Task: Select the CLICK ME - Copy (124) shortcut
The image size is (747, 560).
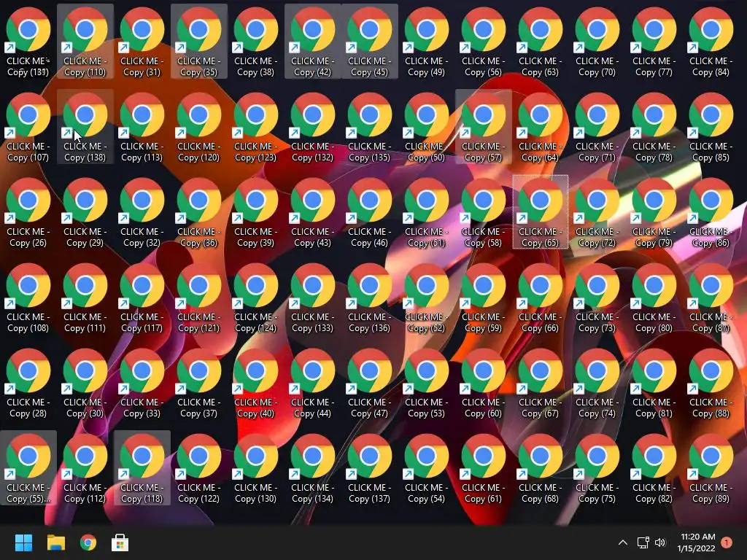Action: point(256,297)
